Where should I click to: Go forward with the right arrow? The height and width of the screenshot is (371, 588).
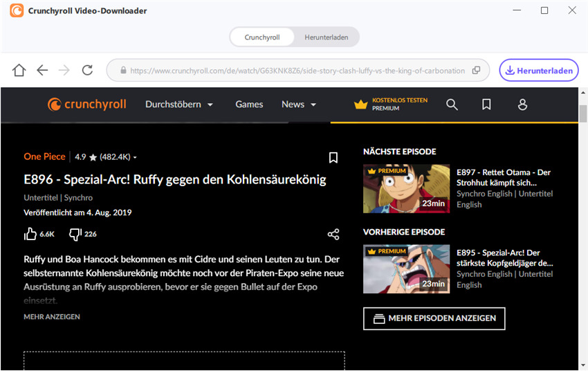[64, 70]
